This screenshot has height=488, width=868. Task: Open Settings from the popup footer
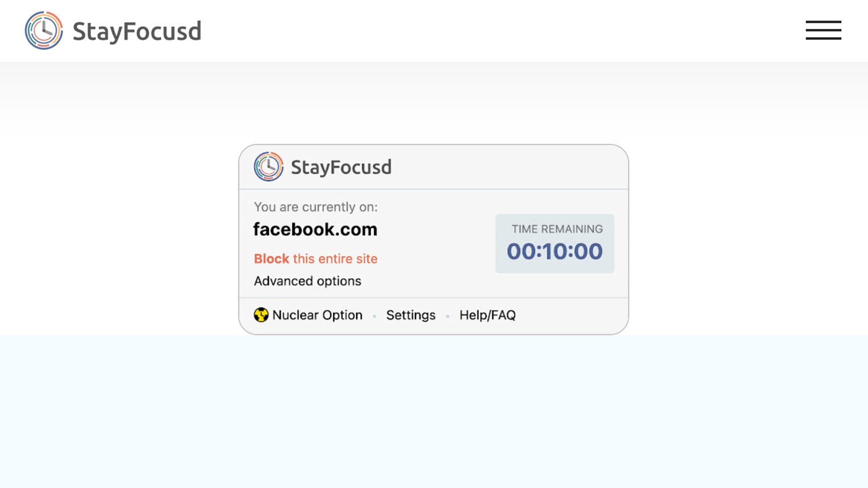click(410, 315)
